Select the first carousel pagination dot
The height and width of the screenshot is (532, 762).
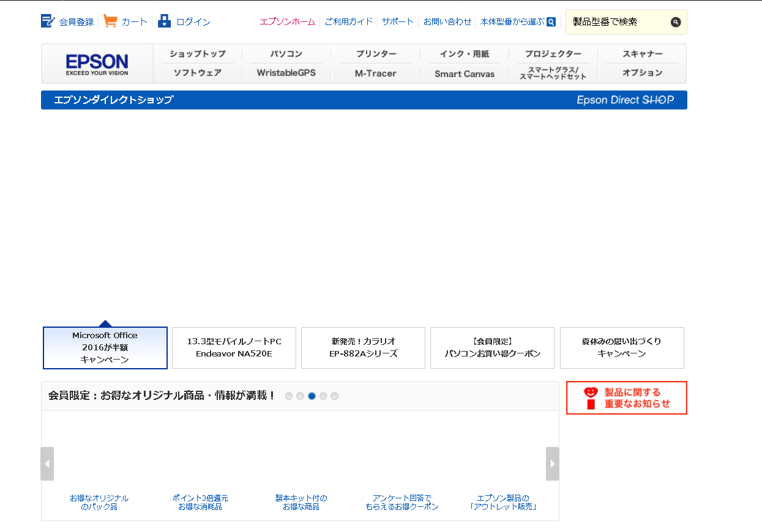tap(288, 396)
